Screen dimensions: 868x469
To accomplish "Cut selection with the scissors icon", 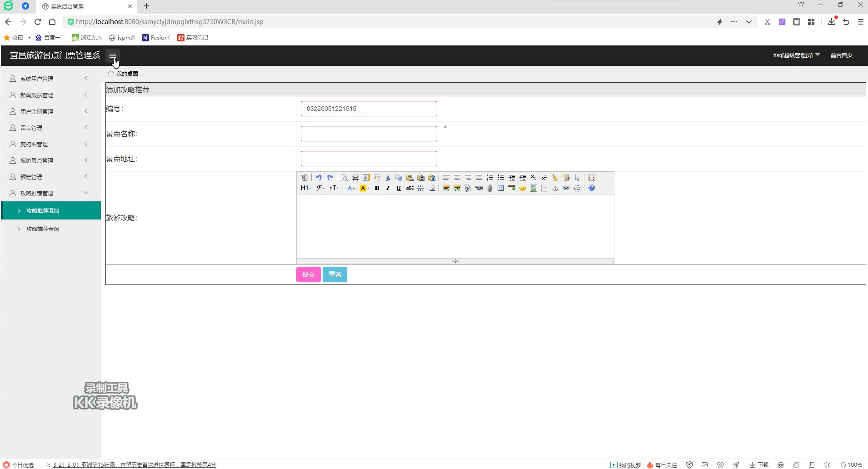I will [x=388, y=178].
